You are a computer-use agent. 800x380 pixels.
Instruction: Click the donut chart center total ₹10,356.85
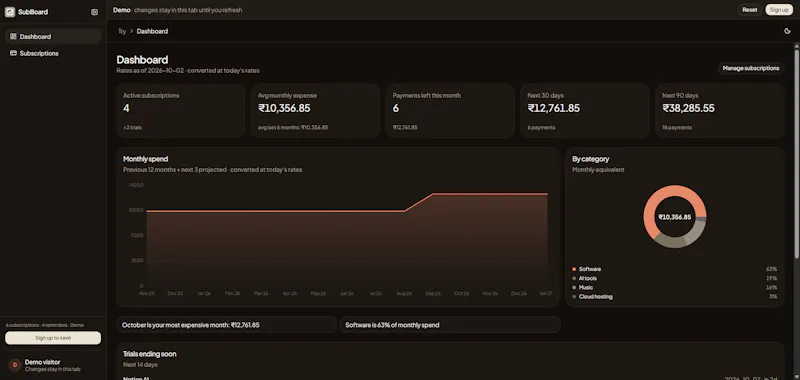click(674, 217)
